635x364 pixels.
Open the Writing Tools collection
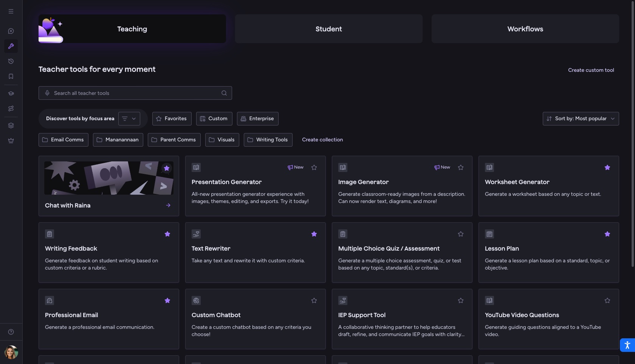(268, 140)
